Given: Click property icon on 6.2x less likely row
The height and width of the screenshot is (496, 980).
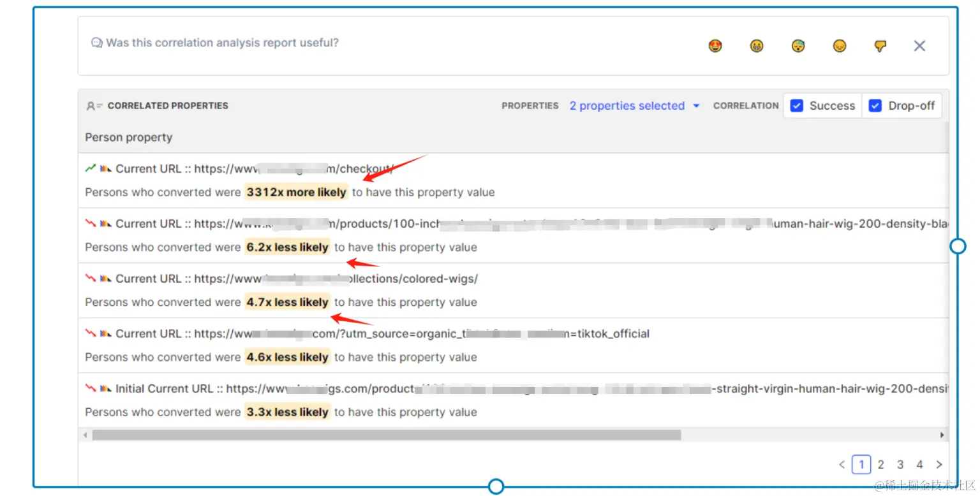Looking at the screenshot, I should [x=106, y=224].
